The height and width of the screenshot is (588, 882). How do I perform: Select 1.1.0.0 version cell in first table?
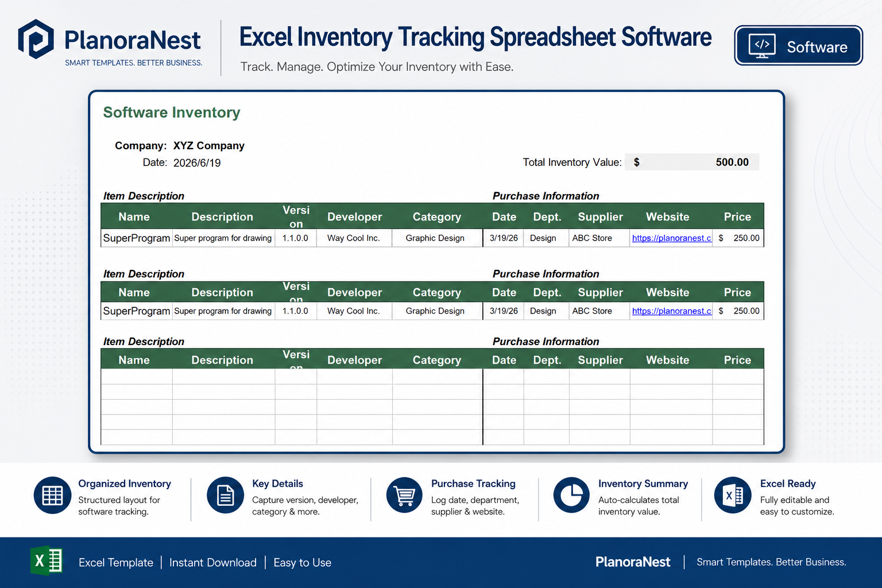[296, 238]
